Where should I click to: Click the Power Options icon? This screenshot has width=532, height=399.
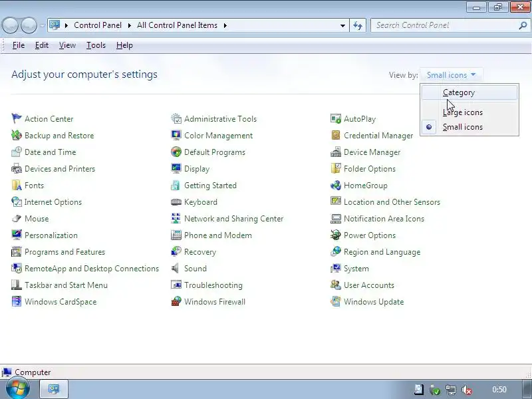(x=336, y=235)
